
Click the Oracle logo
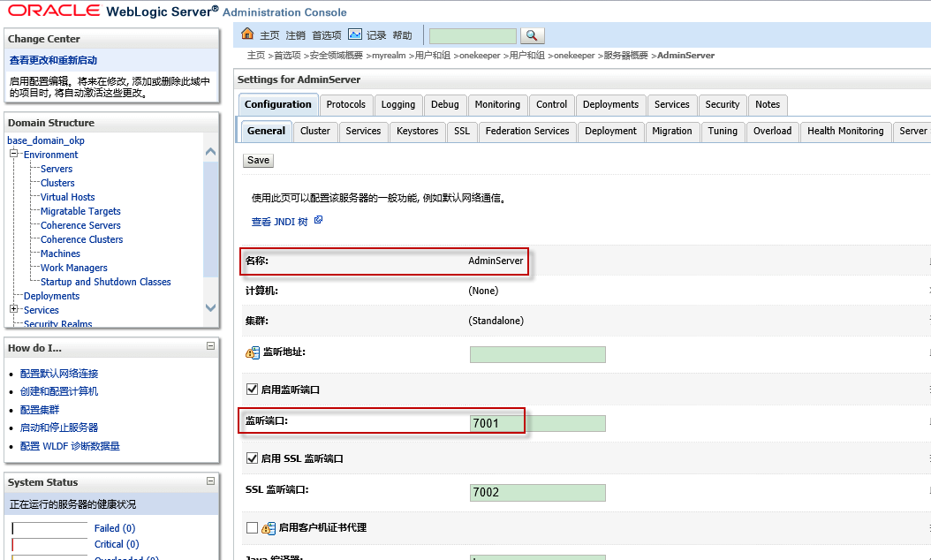tap(54, 11)
